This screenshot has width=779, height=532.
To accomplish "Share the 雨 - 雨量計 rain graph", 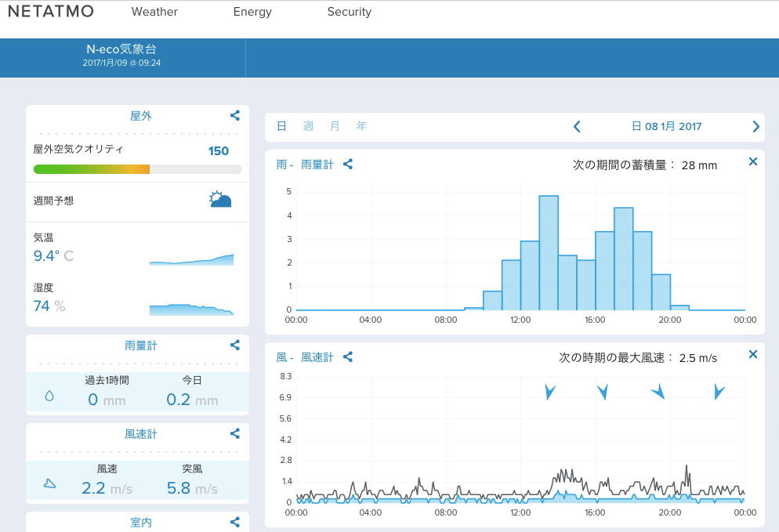I will coord(348,164).
